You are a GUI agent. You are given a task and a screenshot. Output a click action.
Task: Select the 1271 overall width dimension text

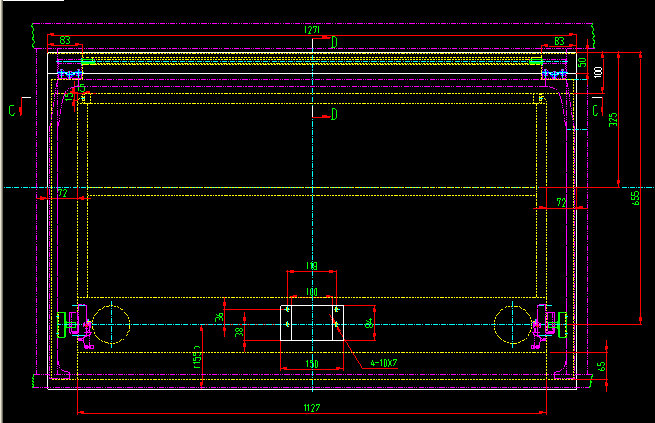coord(312,31)
